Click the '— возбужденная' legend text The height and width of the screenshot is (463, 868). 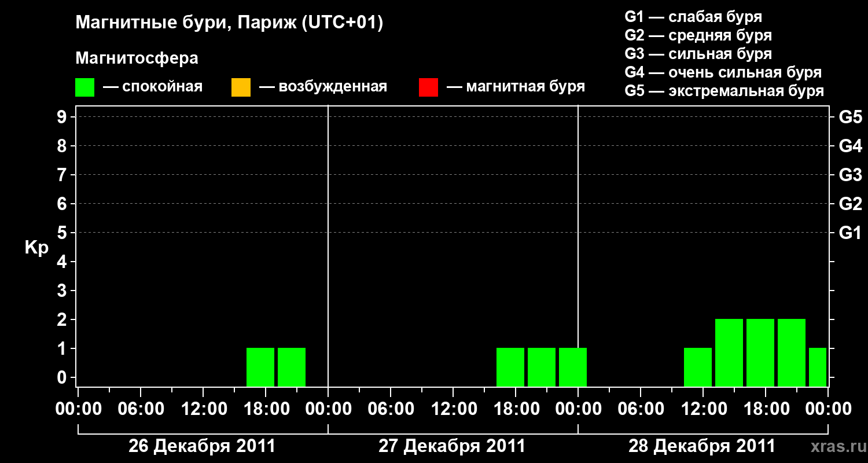click(x=323, y=87)
